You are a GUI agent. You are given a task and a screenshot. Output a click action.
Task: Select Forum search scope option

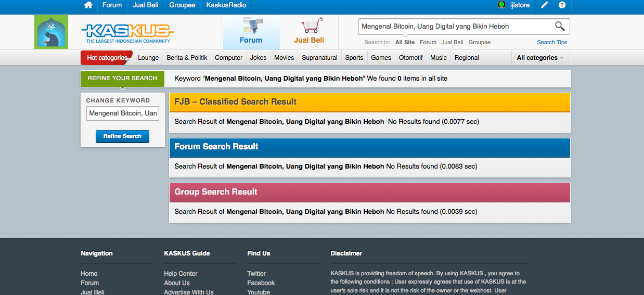(428, 42)
